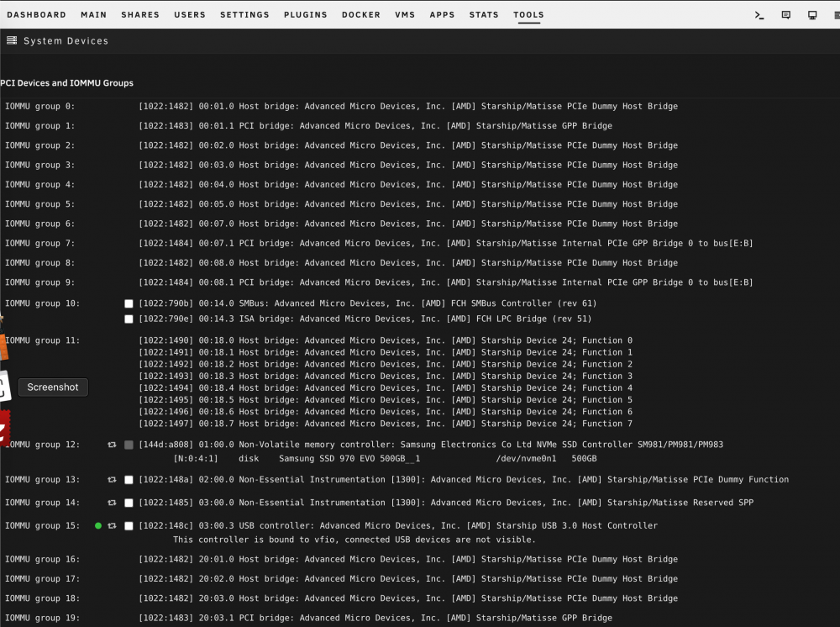Select the IOMMU group 10 label
This screenshot has width=840, height=627.
coord(42,303)
